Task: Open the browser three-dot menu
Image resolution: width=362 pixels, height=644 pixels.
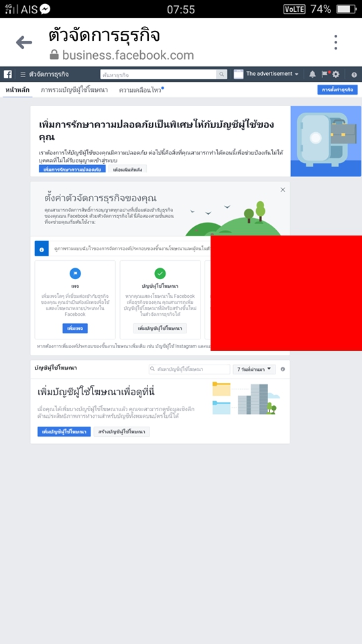Action: [336, 42]
